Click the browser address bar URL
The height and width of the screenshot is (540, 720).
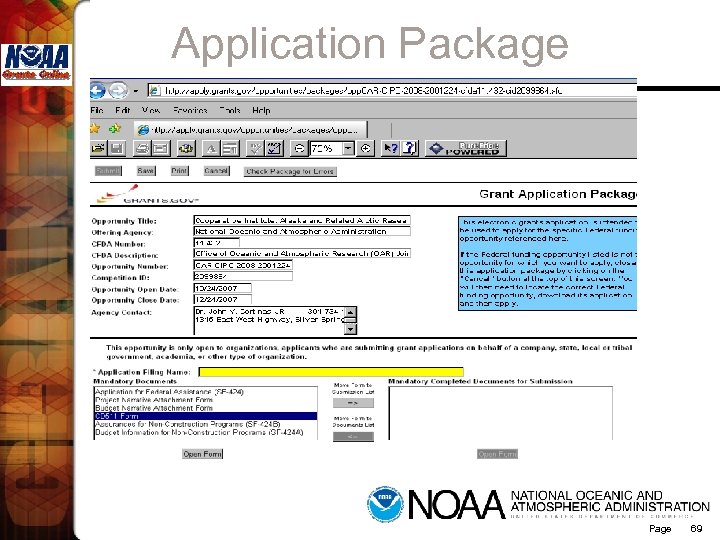363,91
